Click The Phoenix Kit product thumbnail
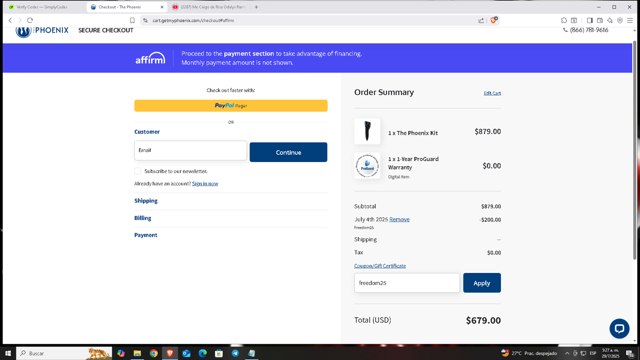Viewport: 640px width, 360px height. (x=367, y=131)
